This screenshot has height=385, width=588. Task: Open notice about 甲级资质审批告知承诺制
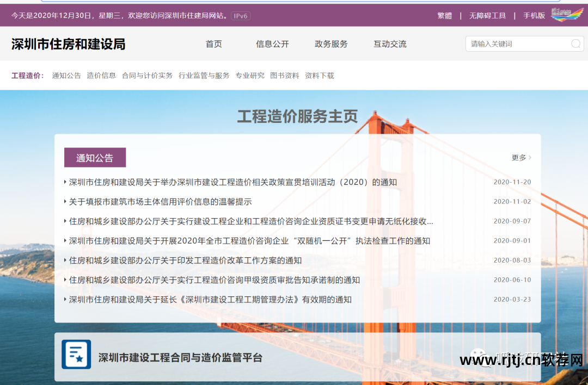214,280
